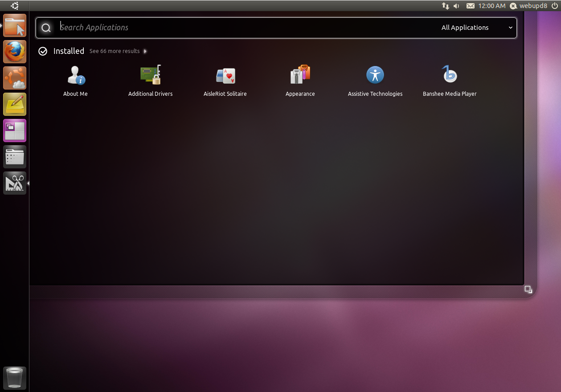Open the sound volume indicator
This screenshot has width=561, height=392.
click(456, 6)
